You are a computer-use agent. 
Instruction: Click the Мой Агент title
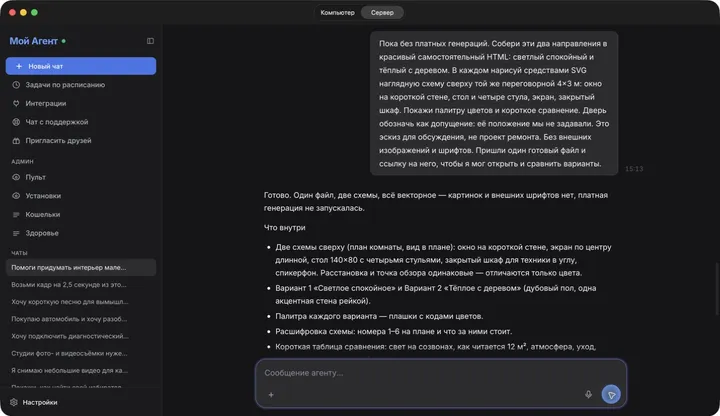pos(34,41)
